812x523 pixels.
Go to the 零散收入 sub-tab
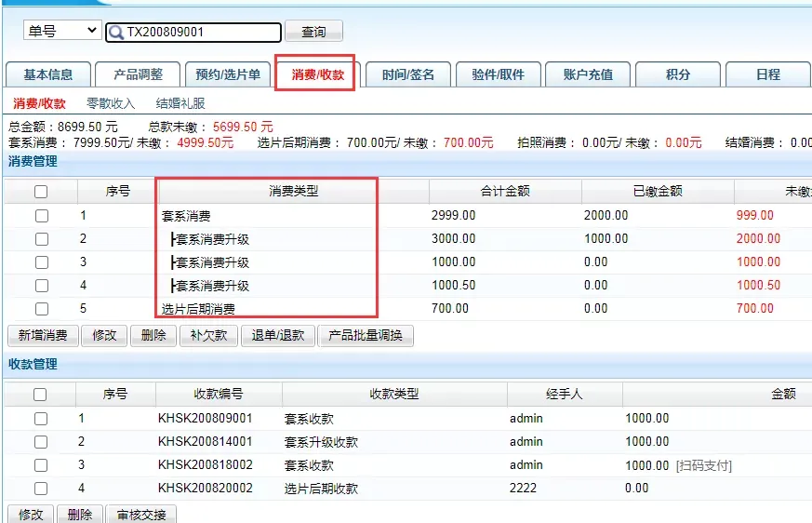tap(111, 103)
